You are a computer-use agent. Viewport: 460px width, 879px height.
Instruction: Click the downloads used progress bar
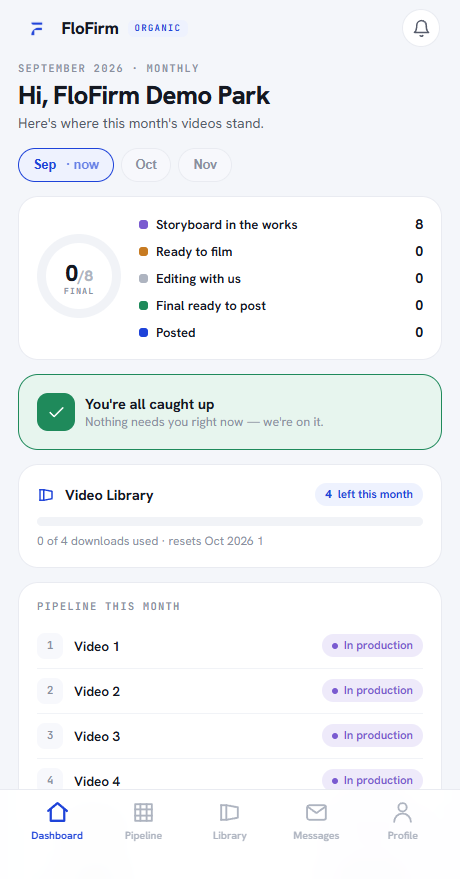[230, 521]
